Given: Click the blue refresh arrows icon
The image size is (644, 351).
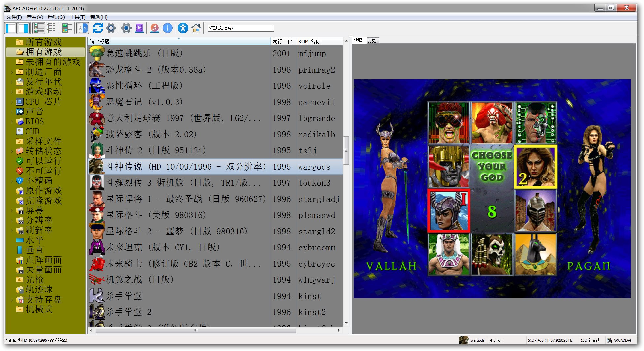Looking at the screenshot, I should [98, 28].
